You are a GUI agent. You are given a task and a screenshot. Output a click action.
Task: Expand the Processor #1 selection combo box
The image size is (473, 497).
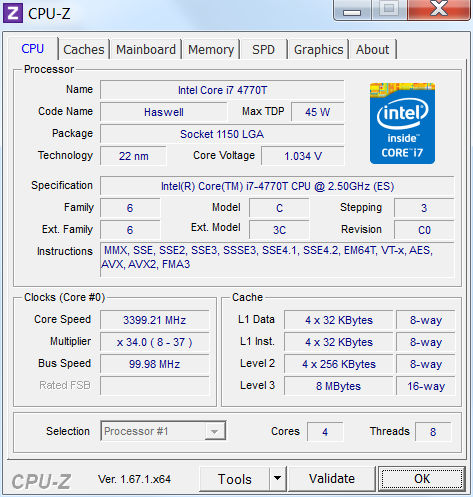point(163,431)
